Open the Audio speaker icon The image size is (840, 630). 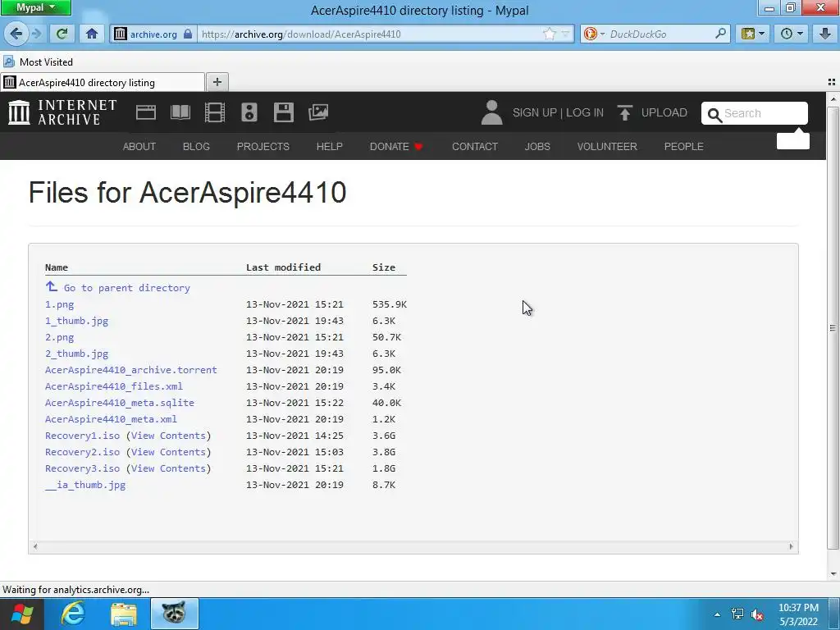tap(249, 112)
